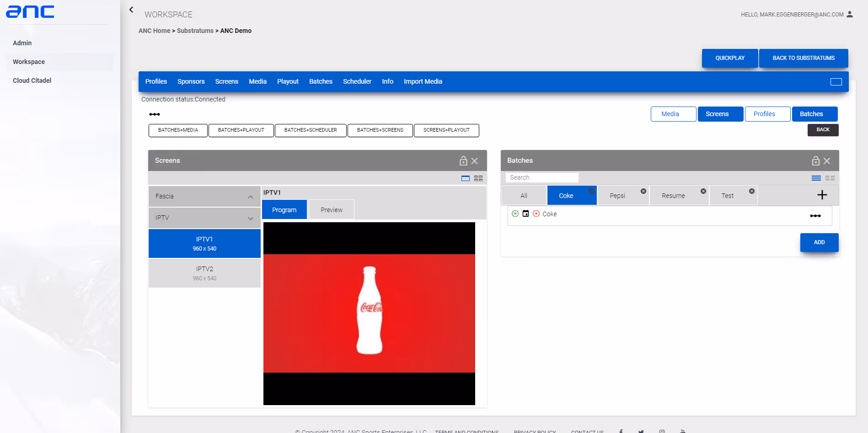The image size is (868, 433).
Task: Click the layout rectangle icon in blue navbar
Action: (836, 82)
